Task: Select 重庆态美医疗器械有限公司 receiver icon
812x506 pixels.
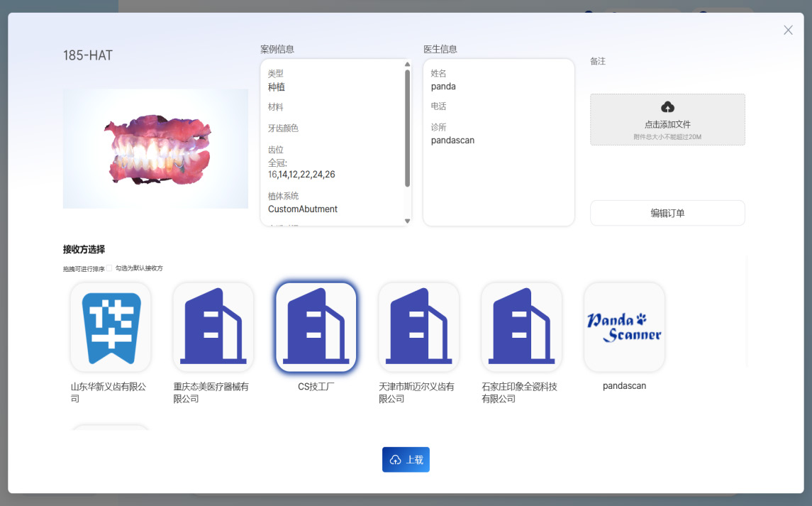Action: click(213, 327)
